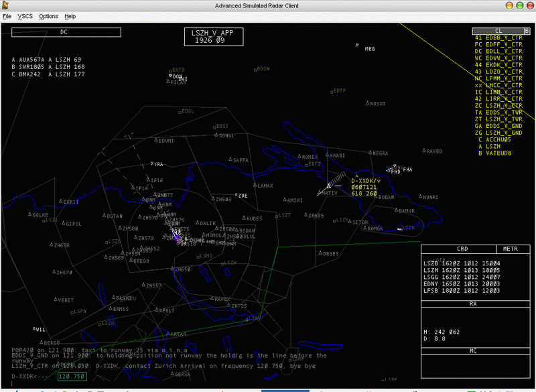Click the MC panel header

[473, 350]
